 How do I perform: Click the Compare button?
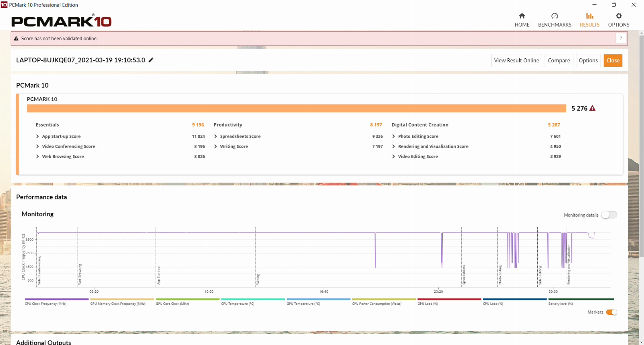(x=559, y=60)
